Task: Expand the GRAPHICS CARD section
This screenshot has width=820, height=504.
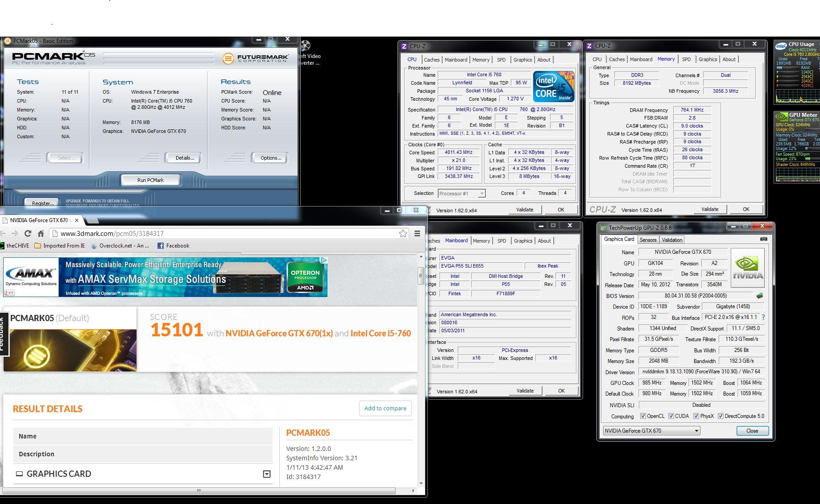Action: click(x=267, y=474)
